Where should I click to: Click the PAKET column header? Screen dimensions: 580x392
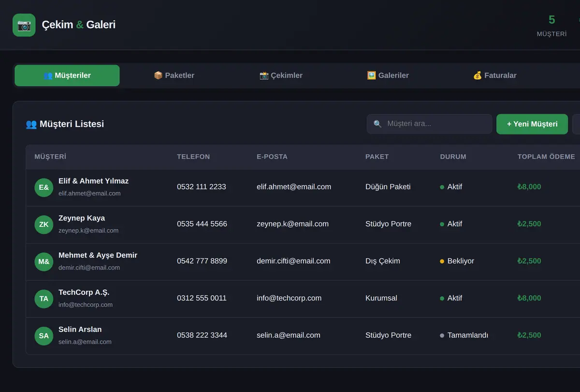click(377, 157)
